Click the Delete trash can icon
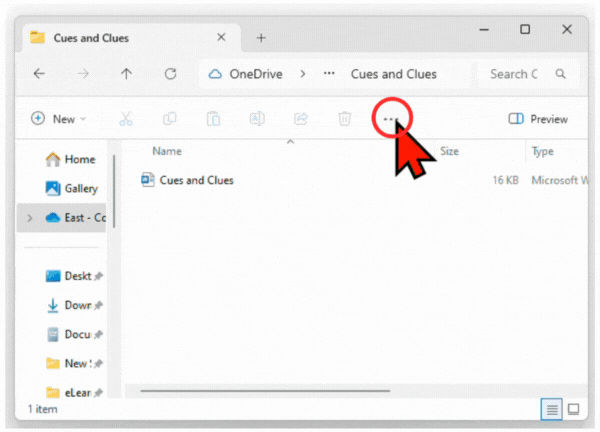 tap(344, 119)
